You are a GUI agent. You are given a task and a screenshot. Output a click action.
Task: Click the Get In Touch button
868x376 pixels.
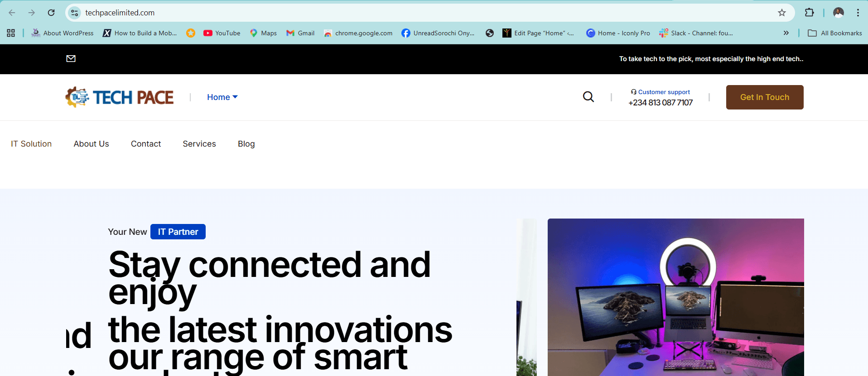coord(765,97)
